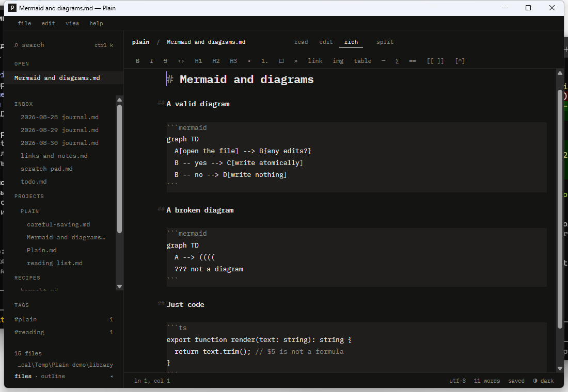Show the files sidebar view
568x392 pixels.
pos(23,376)
